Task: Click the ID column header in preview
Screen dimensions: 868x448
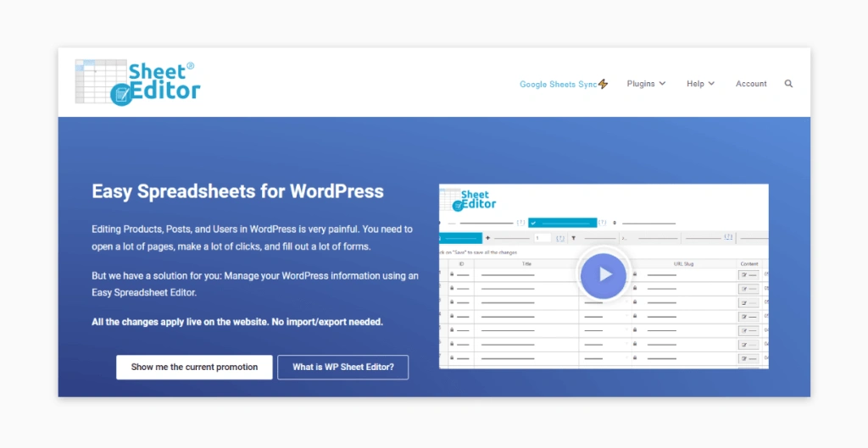Action: pyautogui.click(x=461, y=264)
